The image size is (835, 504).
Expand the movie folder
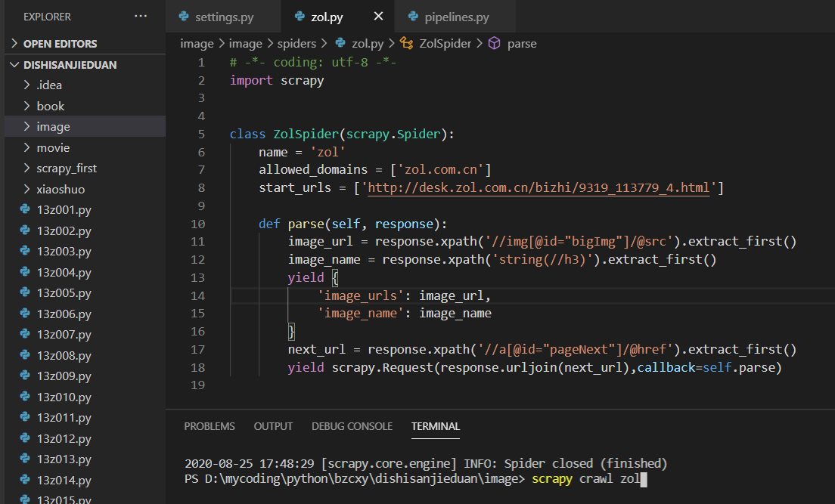[85, 147]
